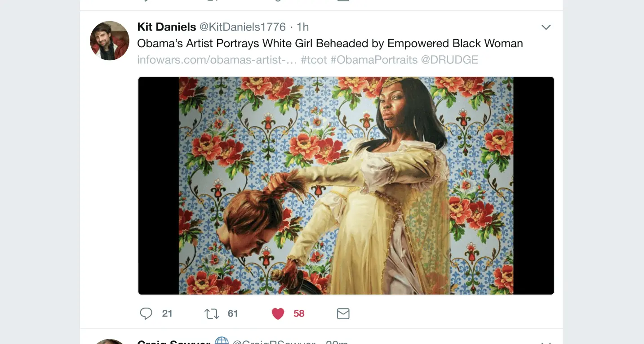Unlike the tweet via red heart
This screenshot has height=344, width=644.
coord(278,313)
